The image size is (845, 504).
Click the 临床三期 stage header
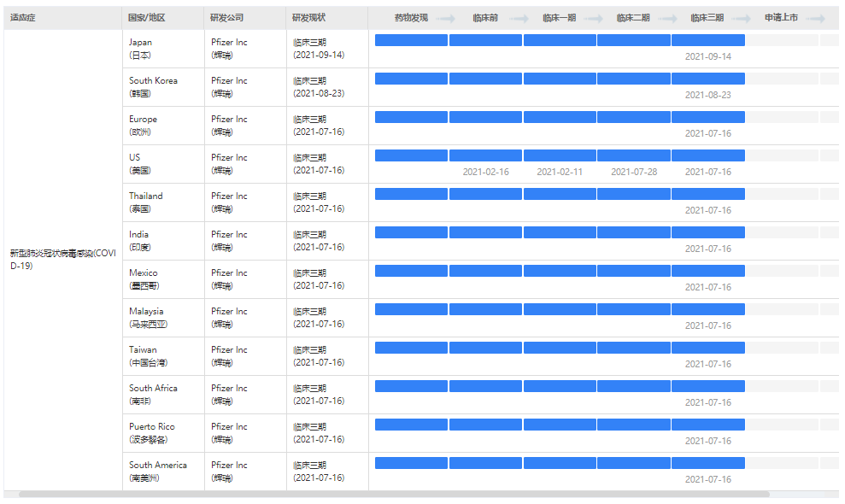coord(707,18)
